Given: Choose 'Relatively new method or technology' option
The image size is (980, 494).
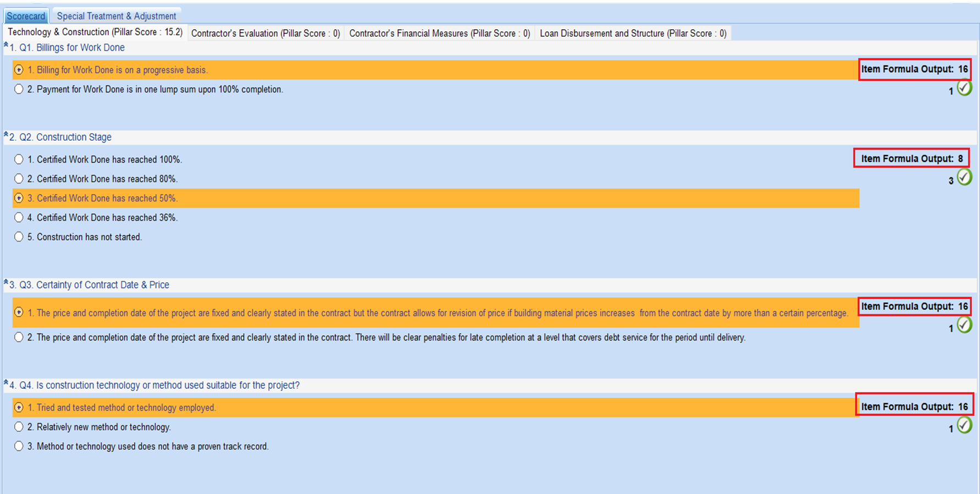Looking at the screenshot, I should click(19, 427).
